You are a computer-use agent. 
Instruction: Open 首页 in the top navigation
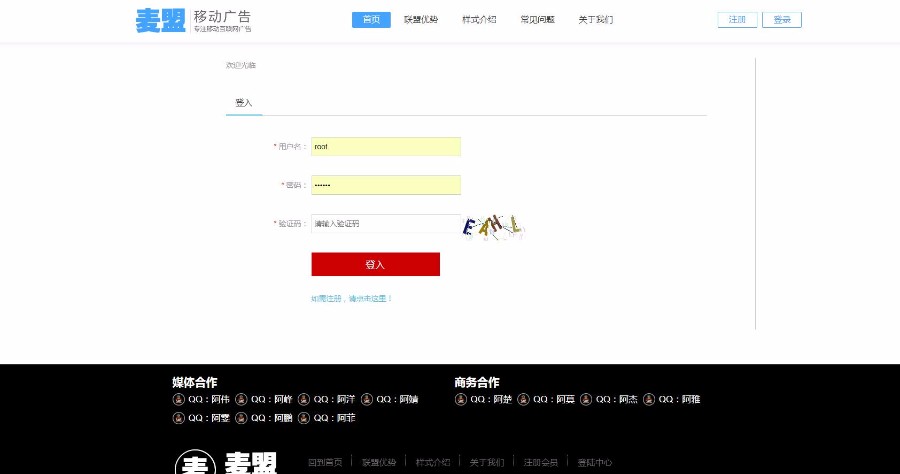[x=371, y=20]
